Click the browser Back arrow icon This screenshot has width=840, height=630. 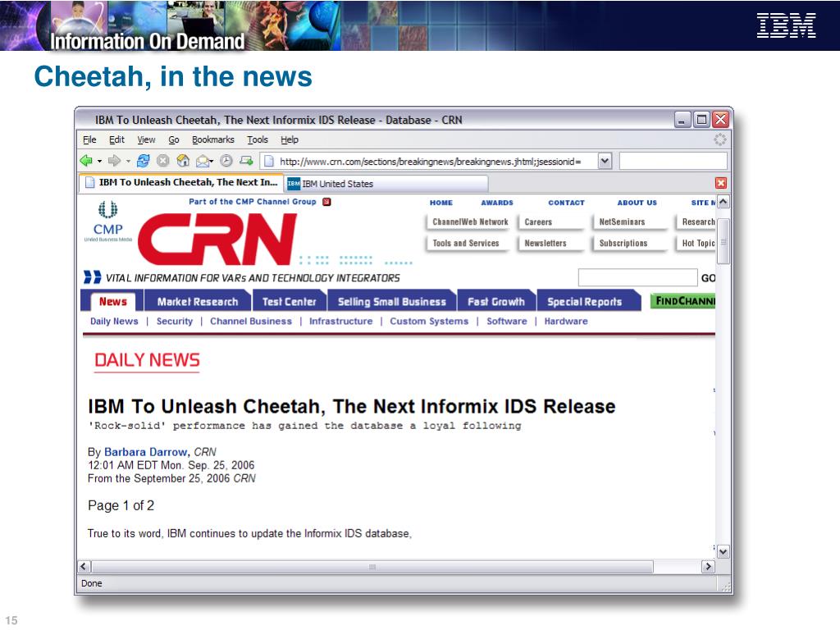click(x=85, y=161)
